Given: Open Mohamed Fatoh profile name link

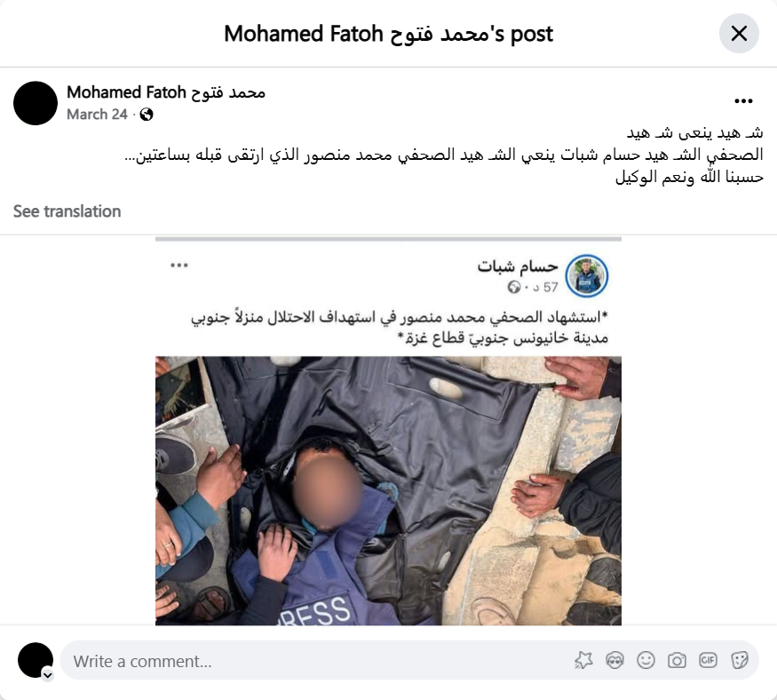Looking at the screenshot, I should 166,92.
